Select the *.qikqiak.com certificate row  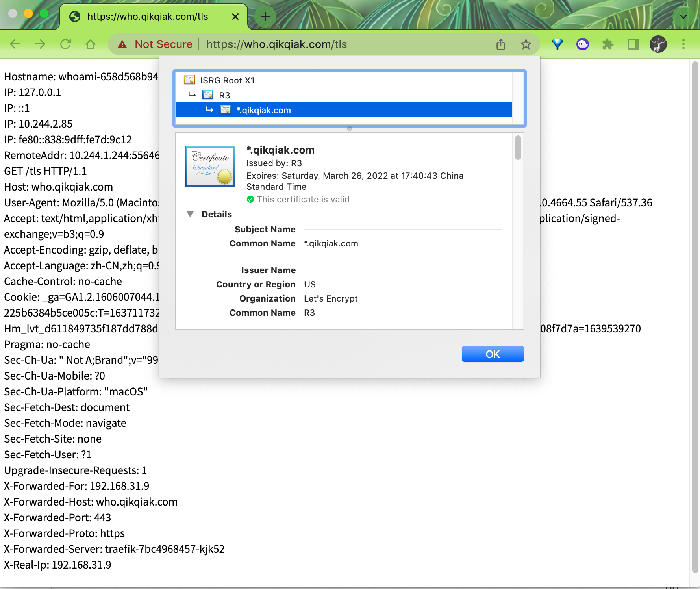coord(343,110)
